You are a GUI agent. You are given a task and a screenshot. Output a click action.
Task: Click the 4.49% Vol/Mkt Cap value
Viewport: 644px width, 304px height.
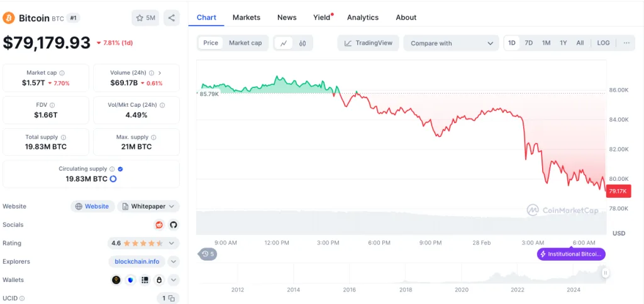[136, 115]
